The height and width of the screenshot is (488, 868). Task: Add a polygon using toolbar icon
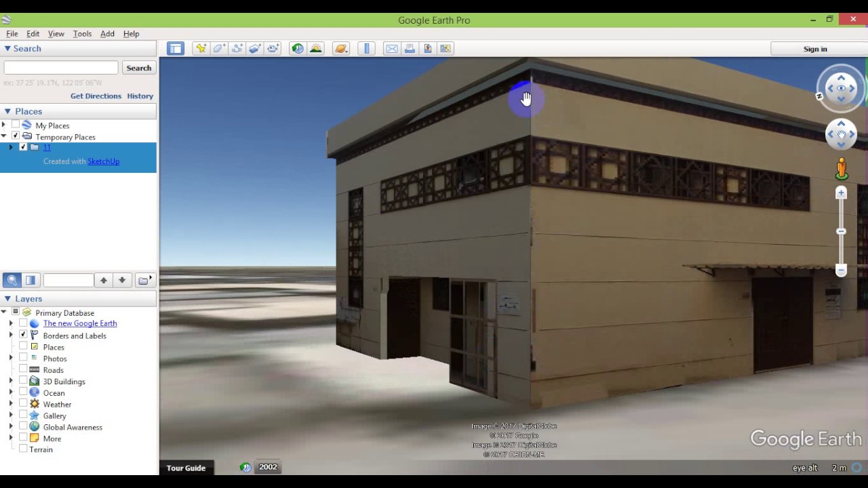point(219,48)
